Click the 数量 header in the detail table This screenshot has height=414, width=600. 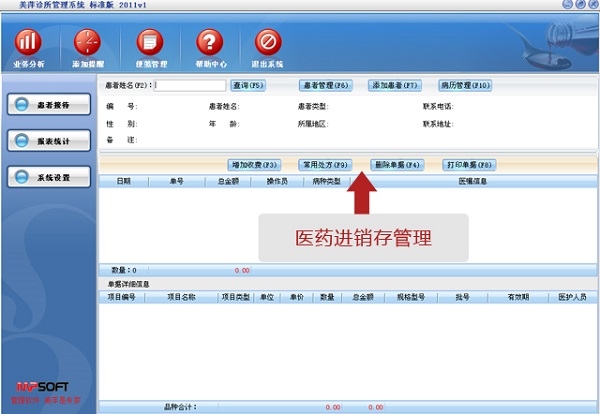(327, 297)
